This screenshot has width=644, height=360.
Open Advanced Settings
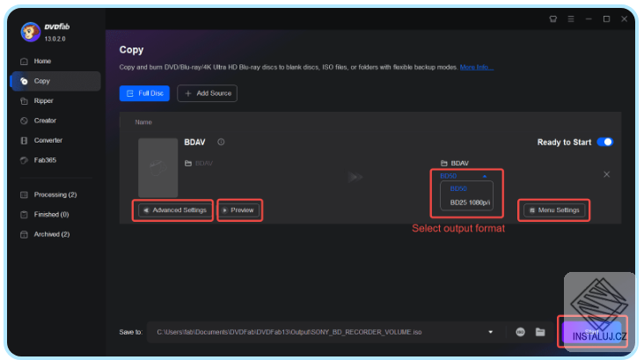point(173,210)
